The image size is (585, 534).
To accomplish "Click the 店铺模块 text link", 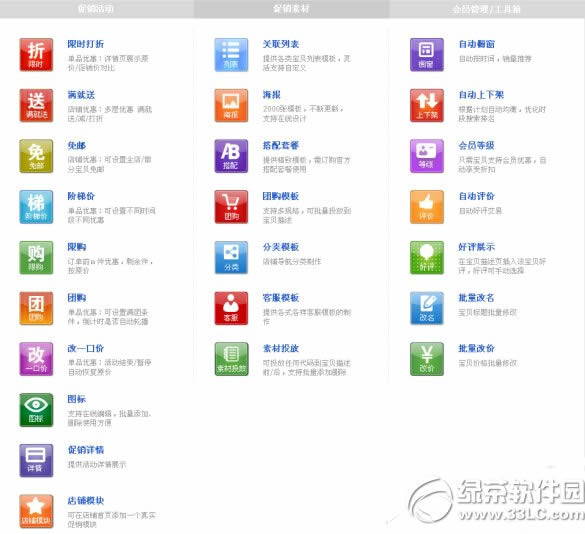I will [86, 501].
